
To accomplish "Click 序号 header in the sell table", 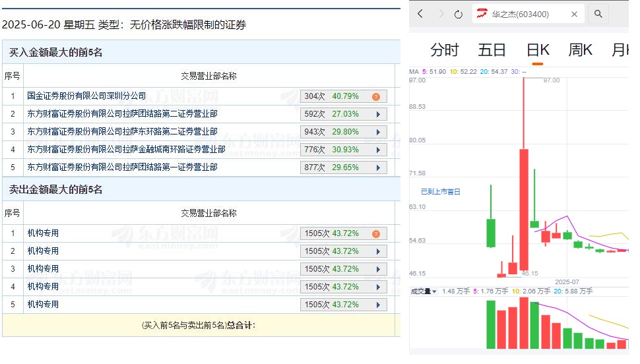I will click(x=13, y=213).
